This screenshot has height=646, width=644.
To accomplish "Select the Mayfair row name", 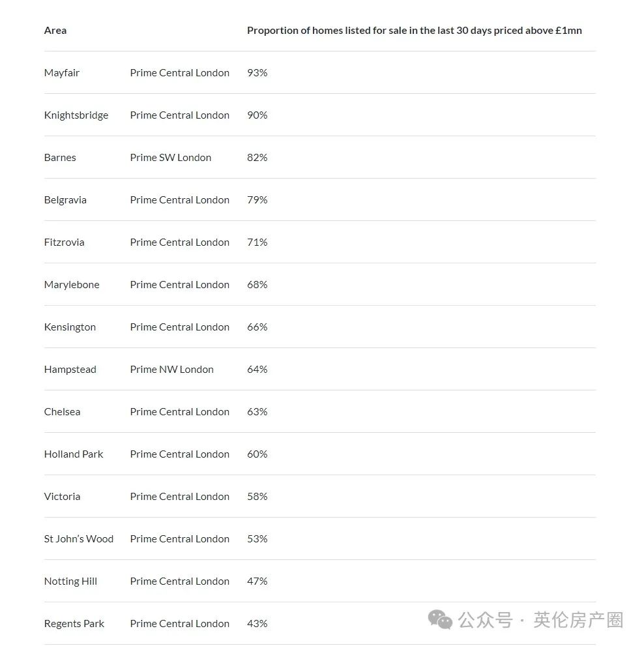I will (62, 73).
